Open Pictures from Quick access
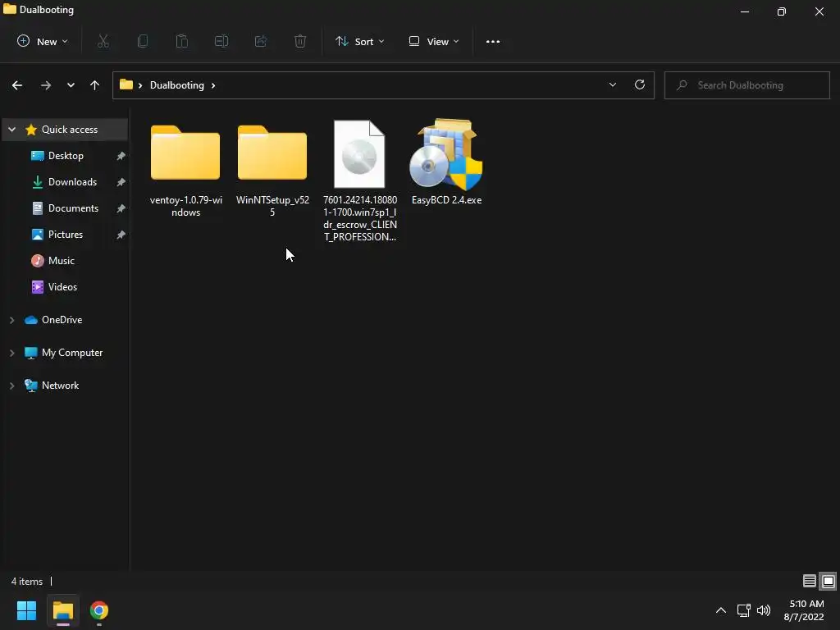The width and height of the screenshot is (840, 630). pyautogui.click(x=66, y=235)
